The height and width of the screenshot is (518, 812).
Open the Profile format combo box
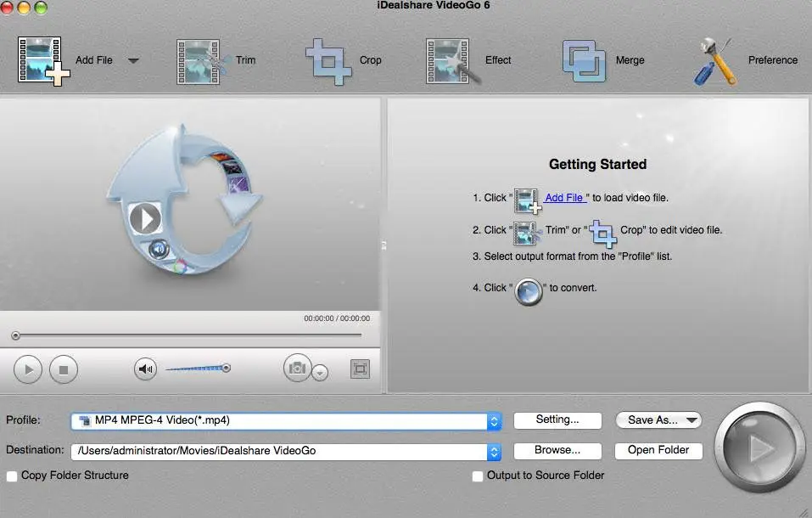pyautogui.click(x=287, y=420)
